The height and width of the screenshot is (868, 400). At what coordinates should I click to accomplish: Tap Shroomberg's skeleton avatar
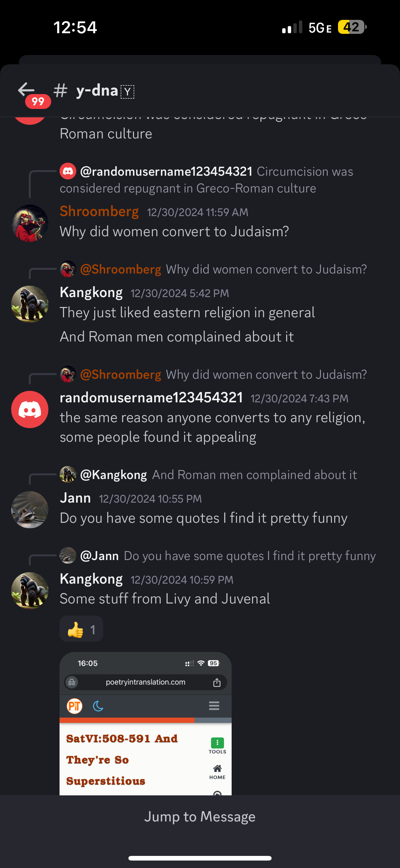(30, 223)
